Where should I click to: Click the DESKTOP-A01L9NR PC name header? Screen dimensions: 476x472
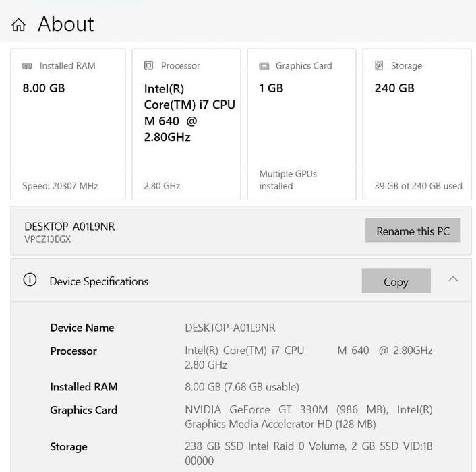tap(69, 227)
